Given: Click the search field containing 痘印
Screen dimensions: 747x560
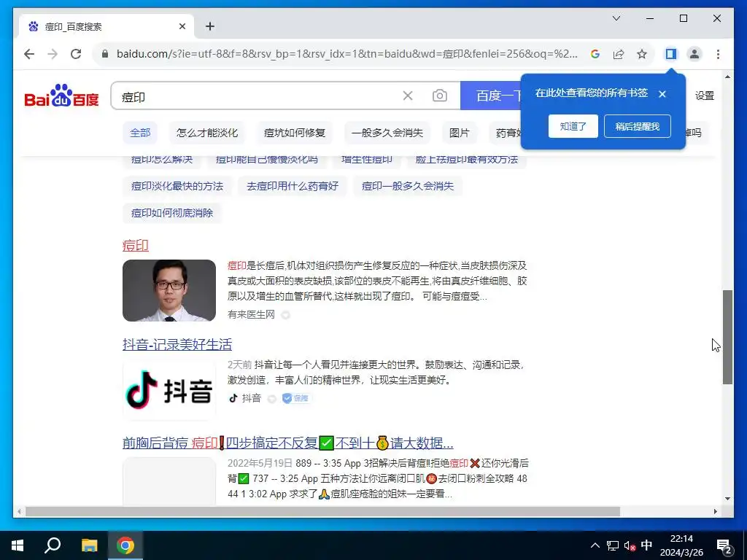Looking at the screenshot, I should pos(258,97).
